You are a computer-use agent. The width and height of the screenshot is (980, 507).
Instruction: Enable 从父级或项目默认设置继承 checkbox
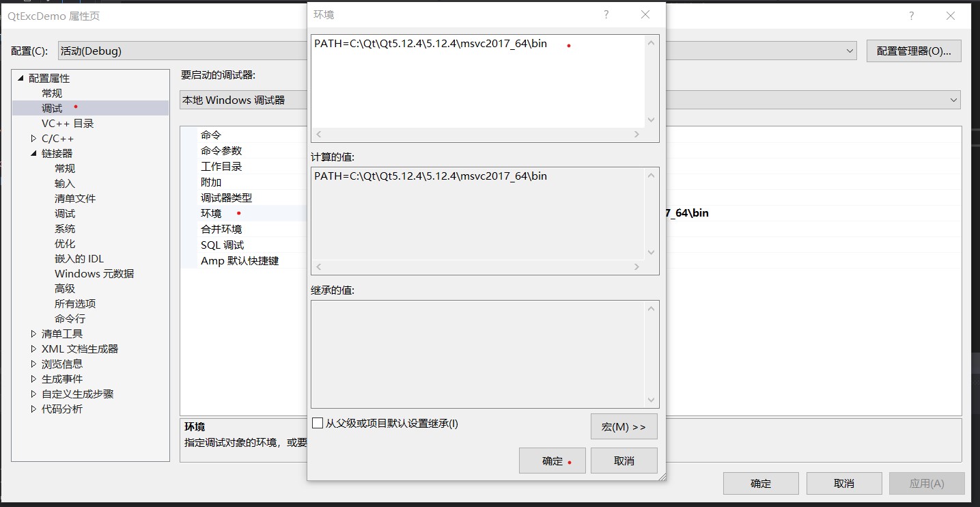(317, 423)
